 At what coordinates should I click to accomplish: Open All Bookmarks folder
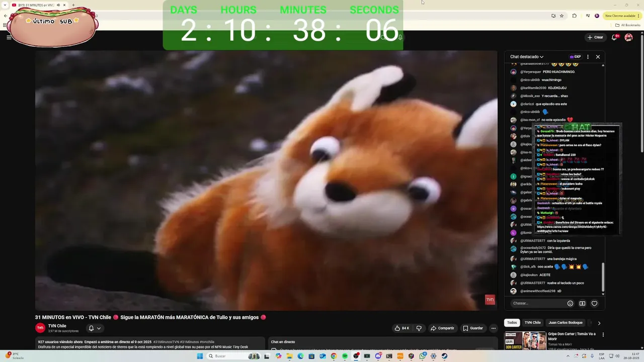click(628, 25)
